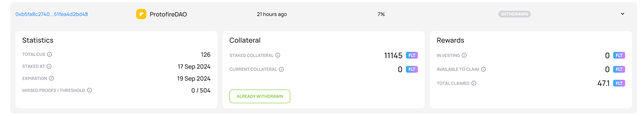Image resolution: width=644 pixels, height=116 pixels.
Task: Open the 0xb5fa8c2740...51fea4d2bd48 address link
Action: click(52, 14)
